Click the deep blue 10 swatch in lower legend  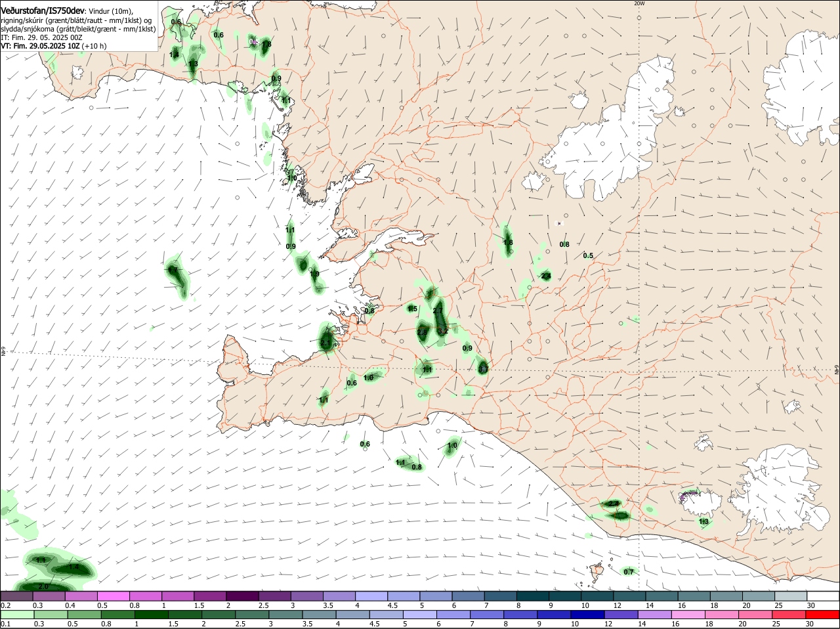pyautogui.click(x=587, y=615)
